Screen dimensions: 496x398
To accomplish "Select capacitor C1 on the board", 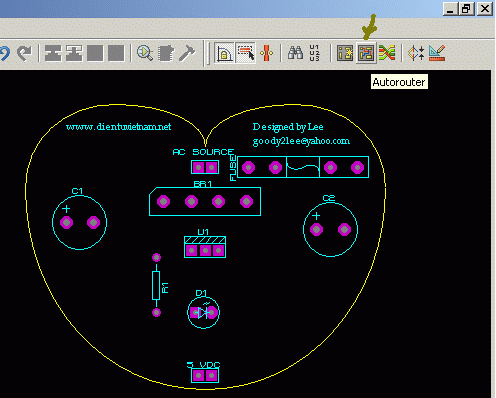I will 80,222.
